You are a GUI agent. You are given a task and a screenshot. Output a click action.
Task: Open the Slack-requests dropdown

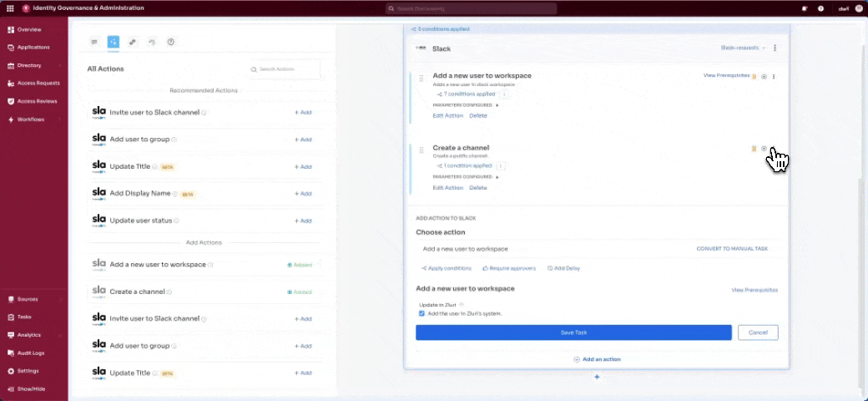(x=743, y=48)
